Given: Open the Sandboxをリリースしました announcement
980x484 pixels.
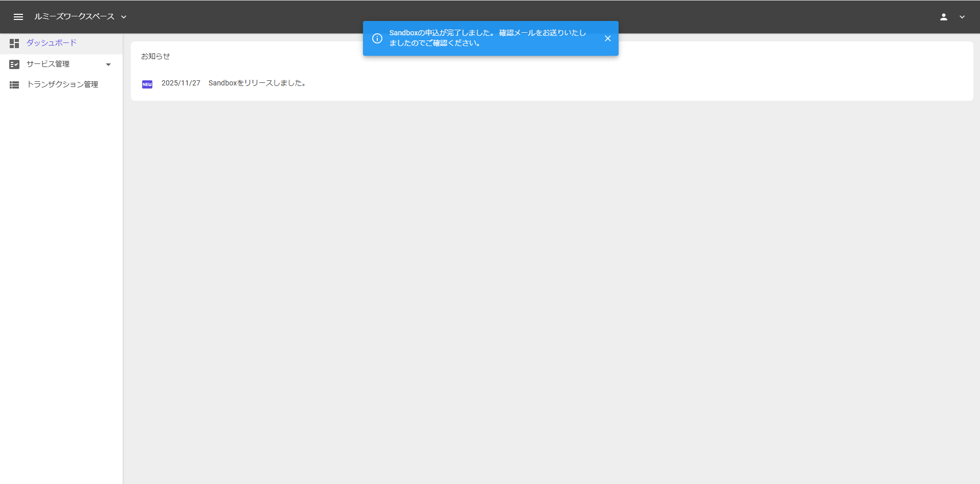Looking at the screenshot, I should [x=257, y=83].
